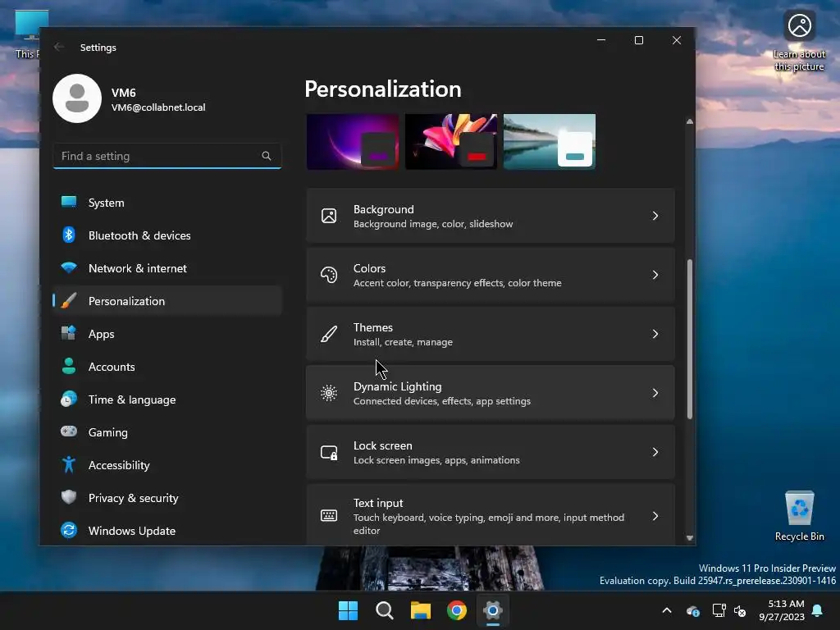Image resolution: width=840 pixels, height=630 pixels.
Task: Click the OneDrive cloud tray icon
Action: pyautogui.click(x=692, y=610)
